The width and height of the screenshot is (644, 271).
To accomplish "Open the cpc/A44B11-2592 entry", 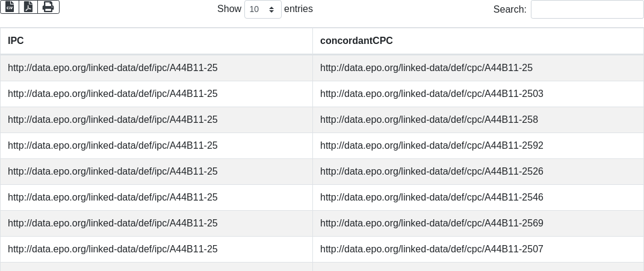I will (x=432, y=146).
